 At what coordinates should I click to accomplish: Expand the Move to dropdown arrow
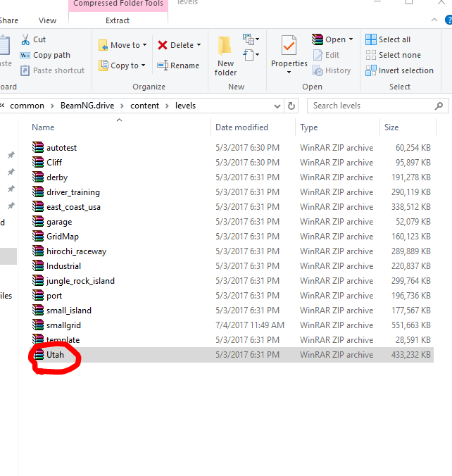145,45
